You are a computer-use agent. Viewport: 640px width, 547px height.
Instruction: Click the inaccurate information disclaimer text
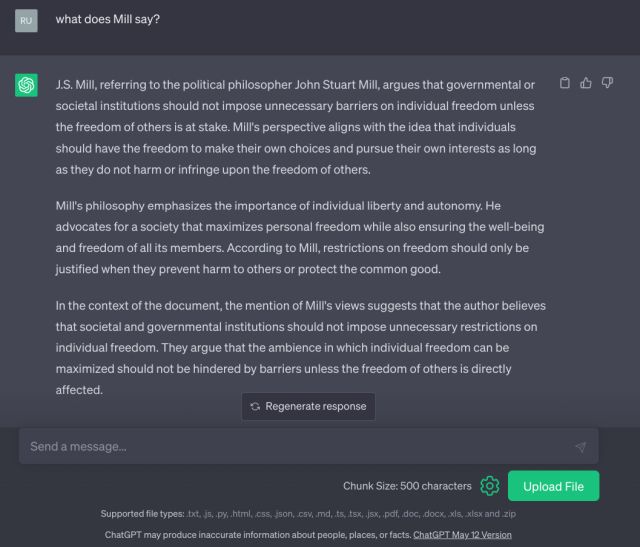coord(258,535)
